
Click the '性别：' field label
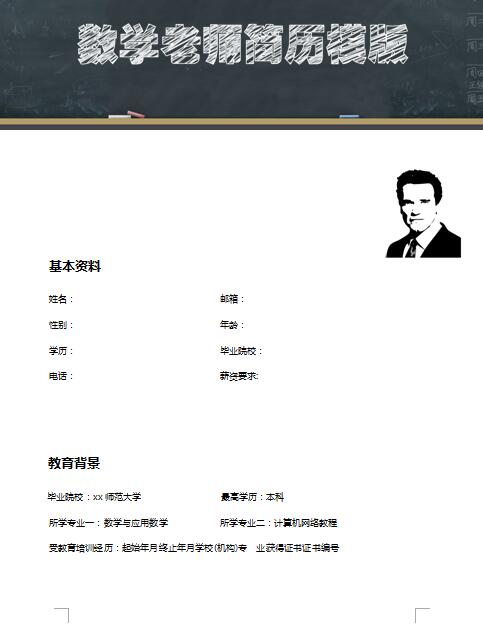tap(61, 325)
